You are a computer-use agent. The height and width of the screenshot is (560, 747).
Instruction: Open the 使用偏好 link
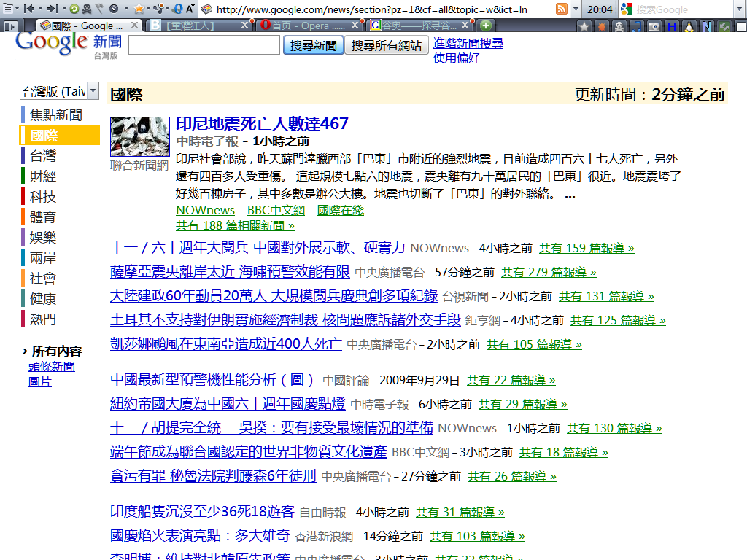[457, 58]
